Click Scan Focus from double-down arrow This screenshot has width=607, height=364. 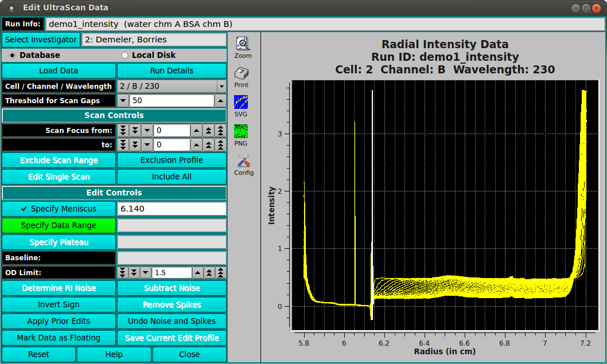click(x=135, y=130)
